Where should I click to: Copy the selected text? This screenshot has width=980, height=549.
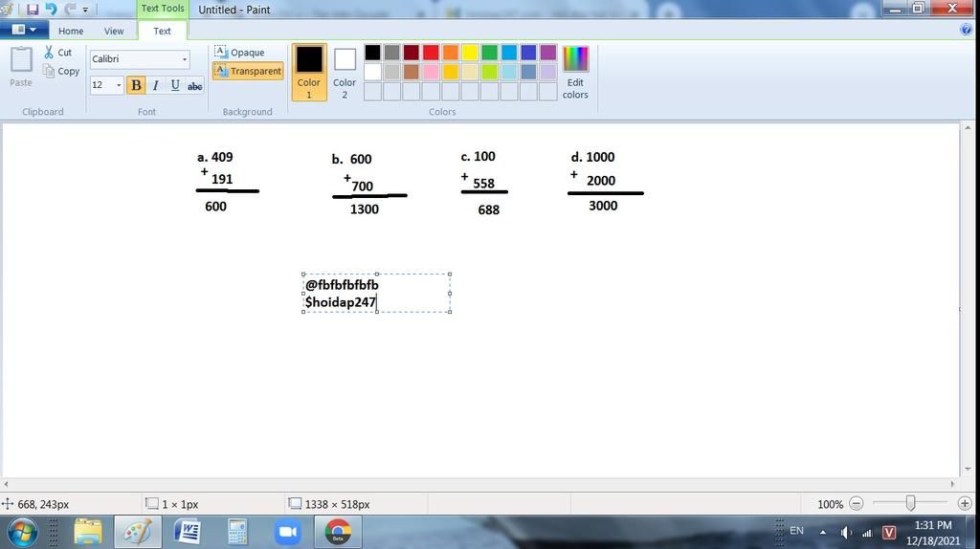click(61, 71)
